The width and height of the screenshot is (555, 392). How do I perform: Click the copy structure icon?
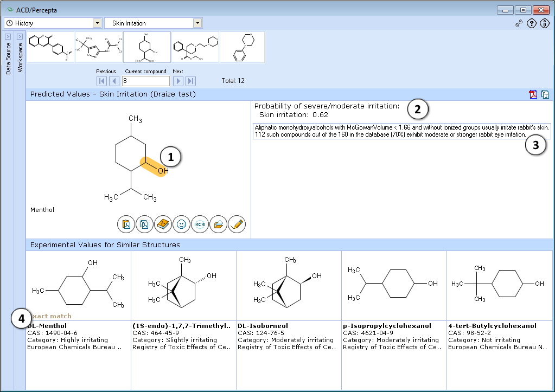[x=144, y=224]
